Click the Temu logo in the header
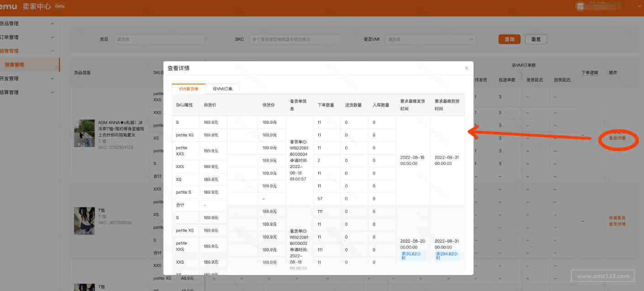The width and height of the screenshot is (644, 291). (9, 6)
